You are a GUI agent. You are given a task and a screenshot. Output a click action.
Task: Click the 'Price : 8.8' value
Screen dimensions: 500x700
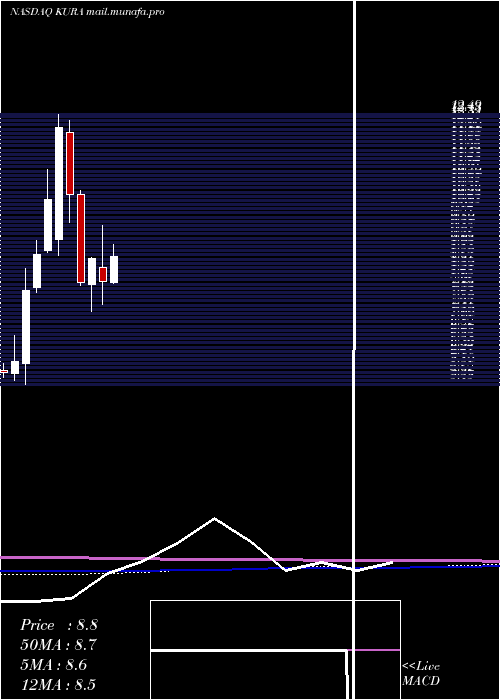[x=59, y=625]
